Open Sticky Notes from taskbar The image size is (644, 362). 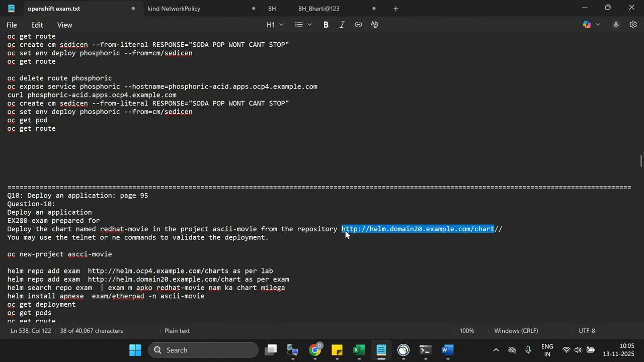pyautogui.click(x=337, y=350)
